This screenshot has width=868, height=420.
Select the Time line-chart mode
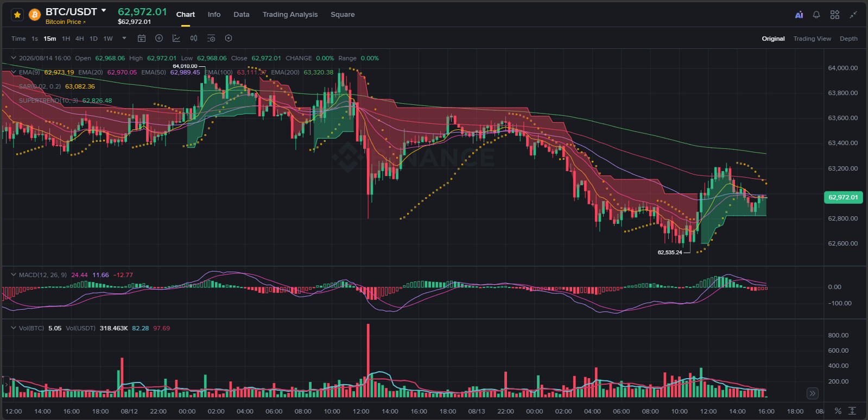point(18,39)
